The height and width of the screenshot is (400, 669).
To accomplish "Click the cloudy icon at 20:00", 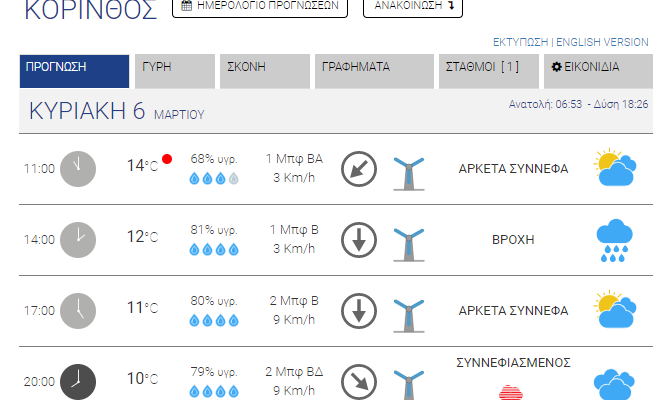I will [x=616, y=383].
